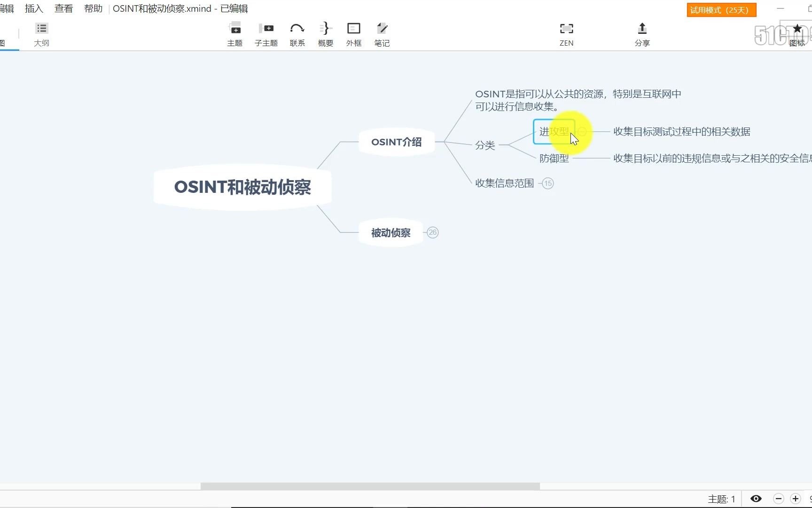Add a 联系 relationship line
This screenshot has width=812, height=508.
tap(297, 35)
